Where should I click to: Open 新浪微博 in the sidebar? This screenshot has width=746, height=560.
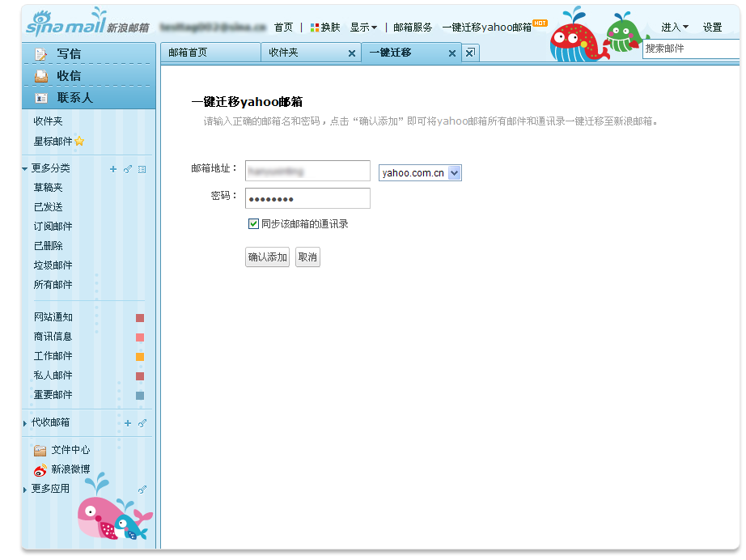[x=70, y=469]
